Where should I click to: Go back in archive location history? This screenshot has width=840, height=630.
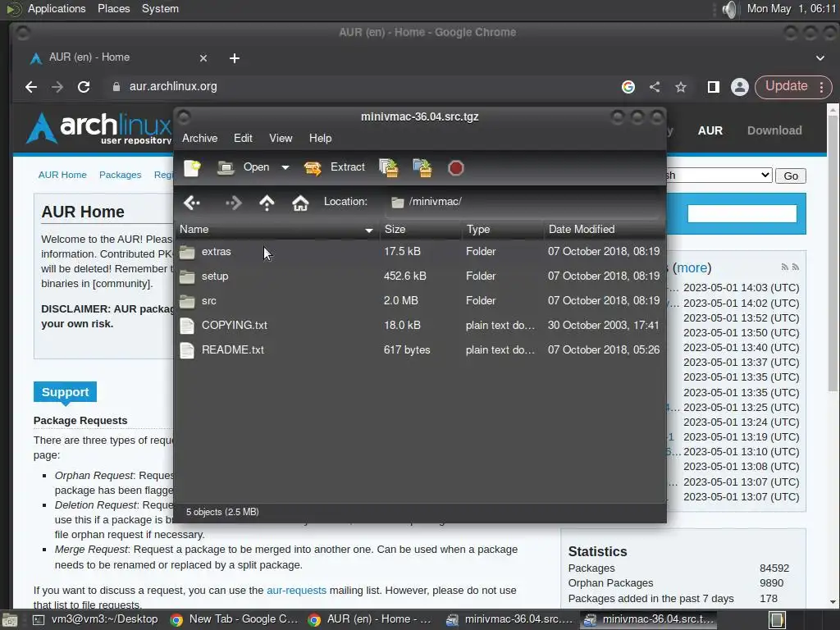pos(192,203)
